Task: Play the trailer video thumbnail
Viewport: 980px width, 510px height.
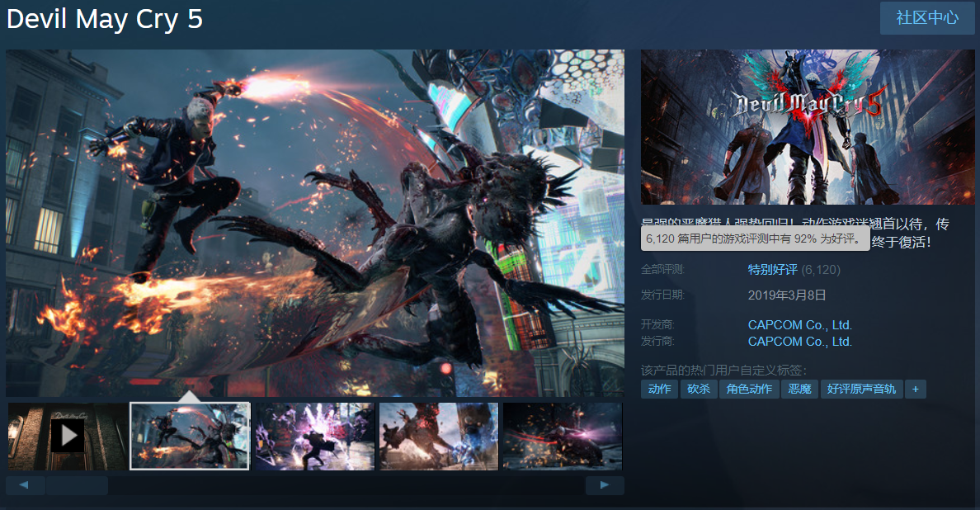Action: [68, 437]
